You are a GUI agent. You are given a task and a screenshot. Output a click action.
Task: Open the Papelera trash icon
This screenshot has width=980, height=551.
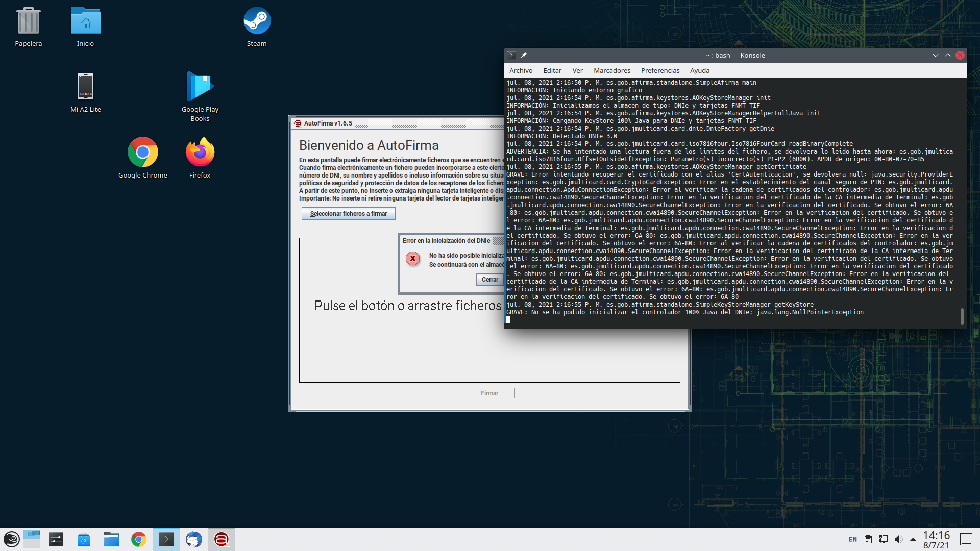tap(28, 21)
